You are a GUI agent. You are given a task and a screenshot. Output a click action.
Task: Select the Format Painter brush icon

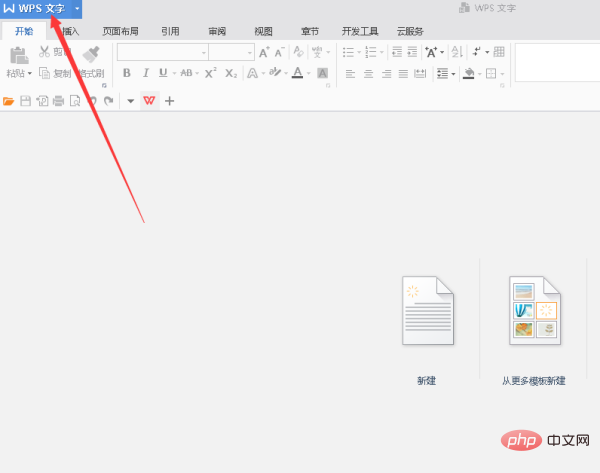(x=91, y=54)
